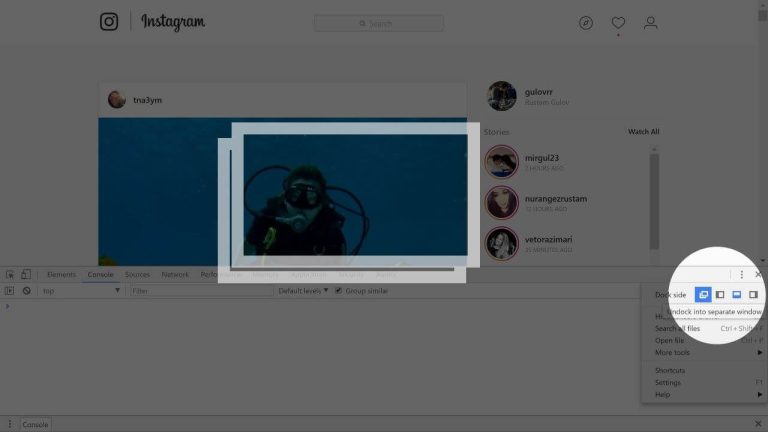Select the Dock to right icon
The height and width of the screenshot is (432, 768).
(x=753, y=294)
